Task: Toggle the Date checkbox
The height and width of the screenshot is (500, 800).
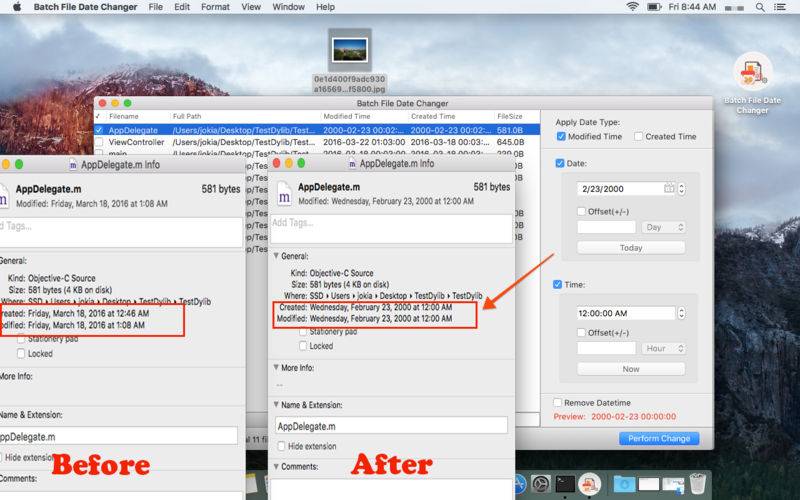Action: [x=560, y=163]
